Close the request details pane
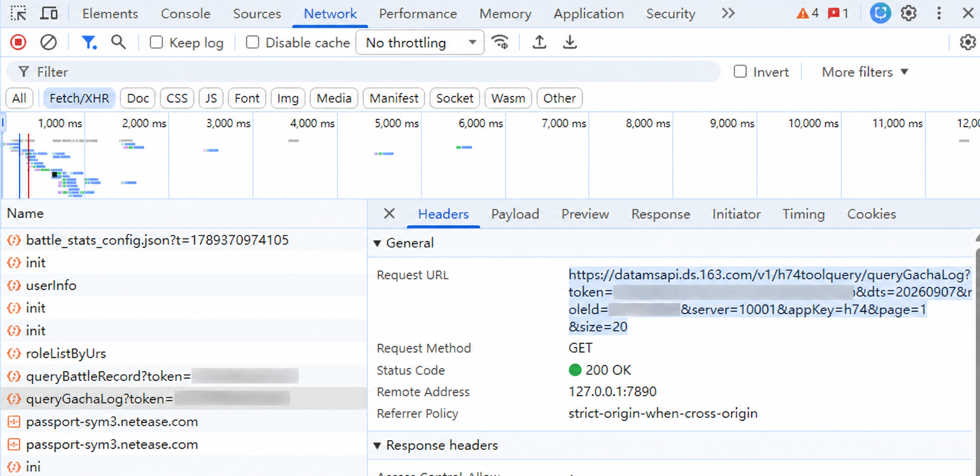980x476 pixels. click(x=389, y=213)
